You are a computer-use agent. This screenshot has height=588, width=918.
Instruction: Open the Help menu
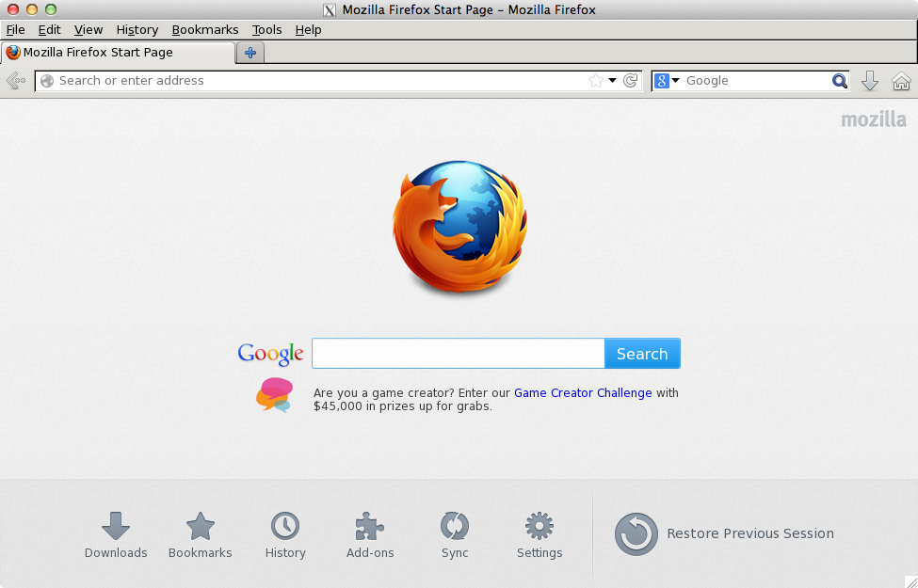308,30
